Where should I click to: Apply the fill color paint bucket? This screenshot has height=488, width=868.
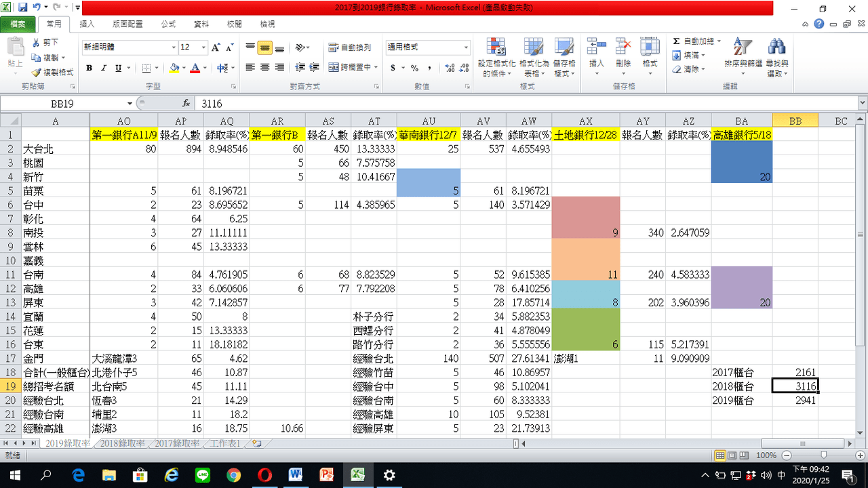click(x=174, y=68)
